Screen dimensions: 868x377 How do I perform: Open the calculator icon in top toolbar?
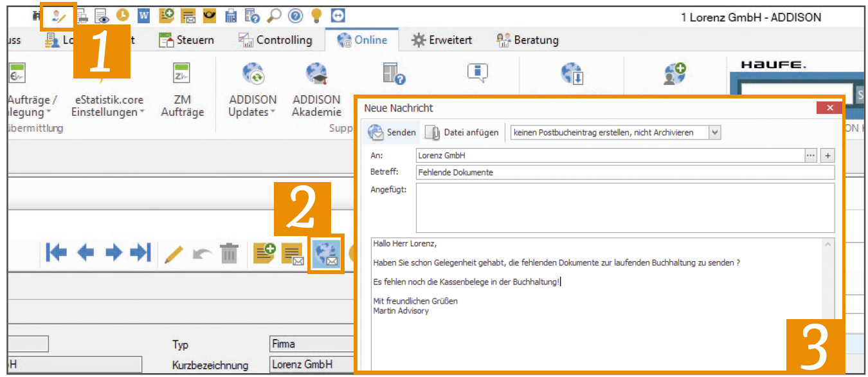point(231,17)
